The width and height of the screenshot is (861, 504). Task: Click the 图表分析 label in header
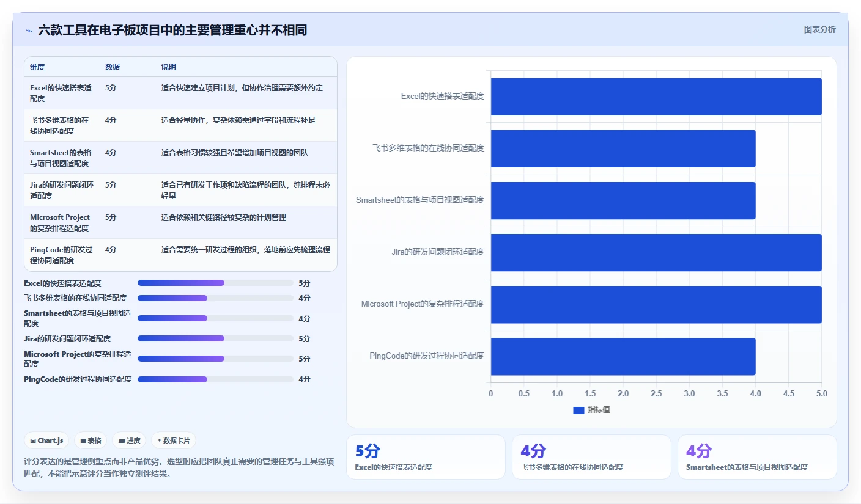[x=819, y=29]
